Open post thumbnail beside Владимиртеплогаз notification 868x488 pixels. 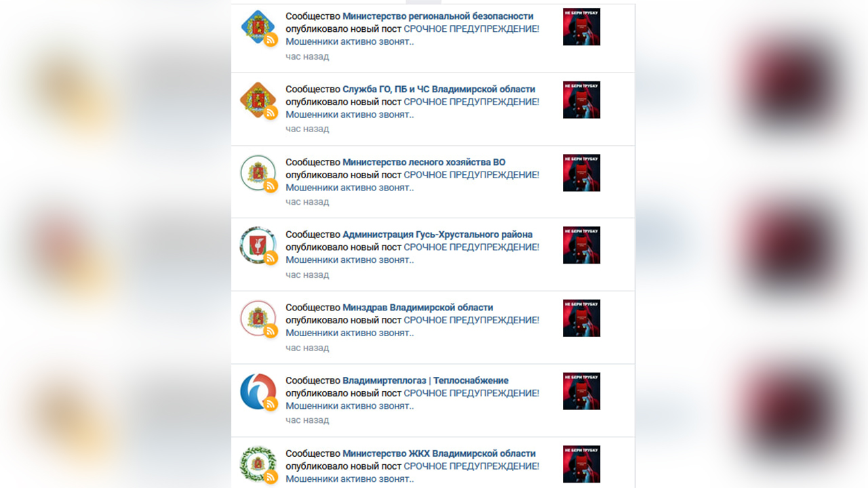tap(581, 391)
